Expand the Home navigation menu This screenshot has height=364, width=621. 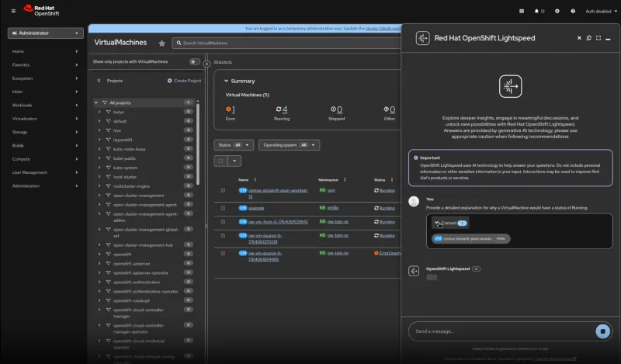[45, 51]
